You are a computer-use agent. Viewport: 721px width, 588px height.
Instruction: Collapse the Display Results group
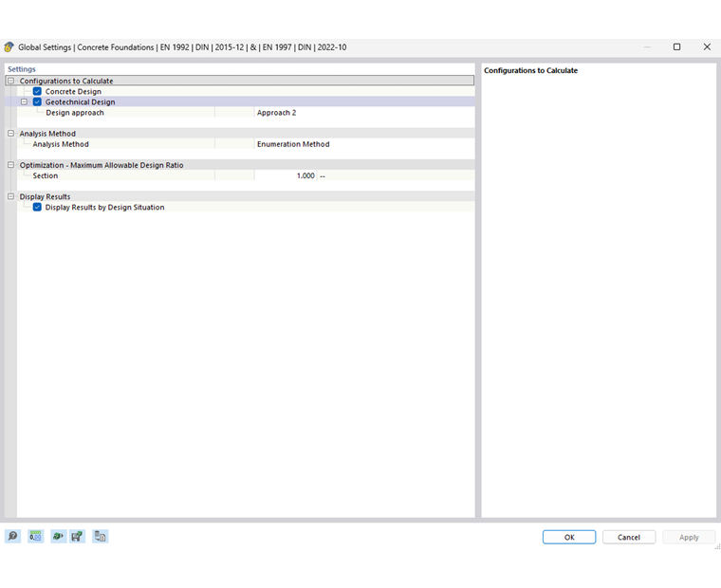(x=11, y=196)
